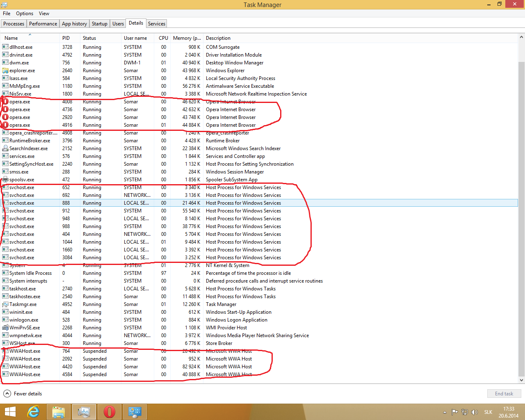This screenshot has height=420, width=525.
Task: Click the SearchIndexer.exe icon
Action: (x=5, y=148)
